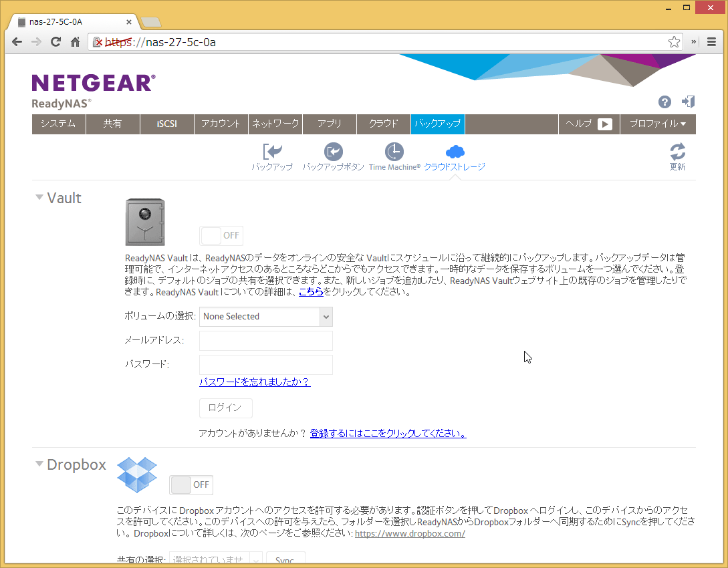Bookmark page with star icon
Viewport: 728px width, 568px height.
[674, 42]
